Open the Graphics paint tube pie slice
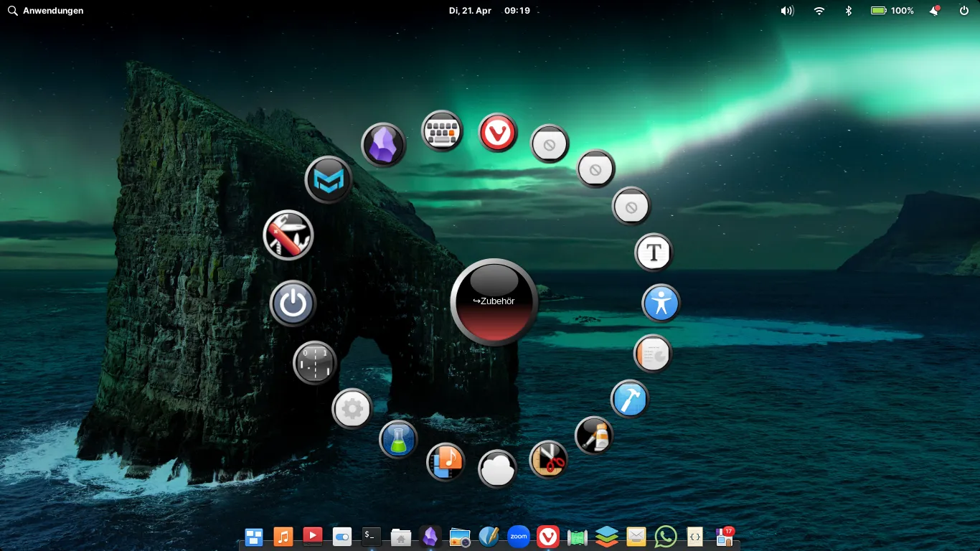Screen dimensions: 980x551 pyautogui.click(x=594, y=435)
